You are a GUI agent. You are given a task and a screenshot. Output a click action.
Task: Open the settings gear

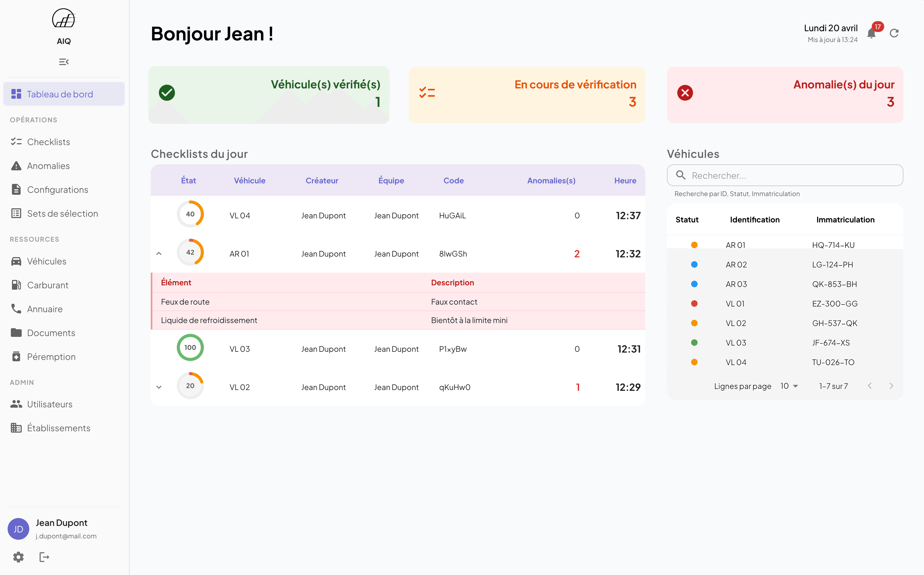(18, 557)
